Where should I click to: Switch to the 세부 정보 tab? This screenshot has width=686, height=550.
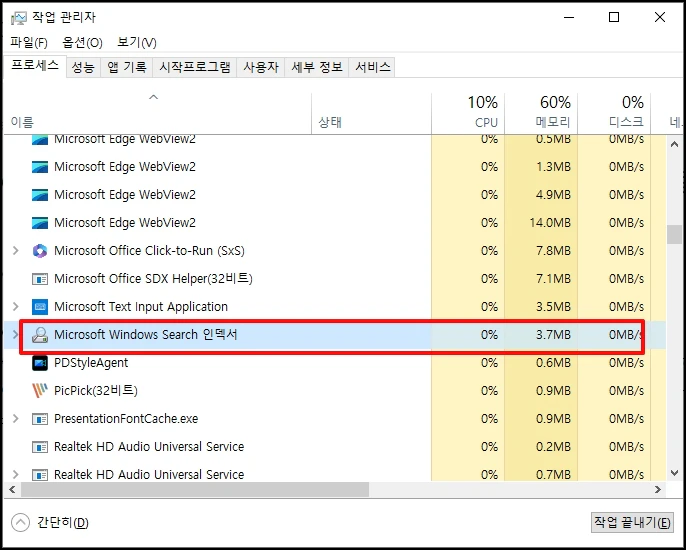317,67
